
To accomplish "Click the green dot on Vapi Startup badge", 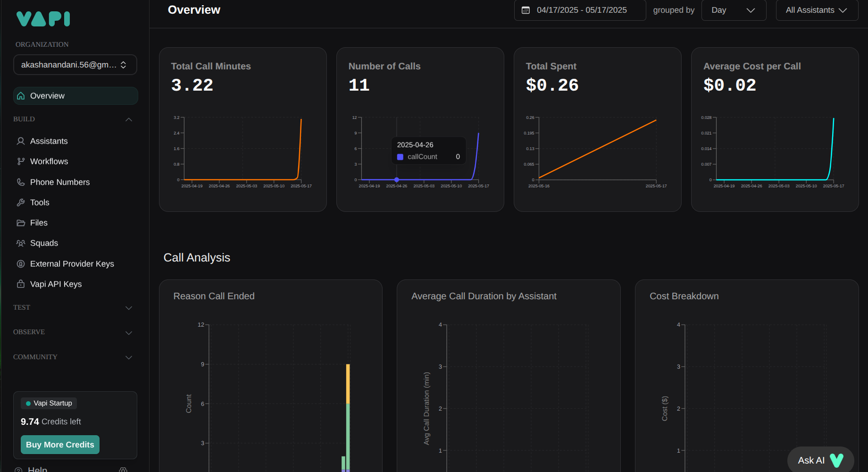I will [x=28, y=404].
